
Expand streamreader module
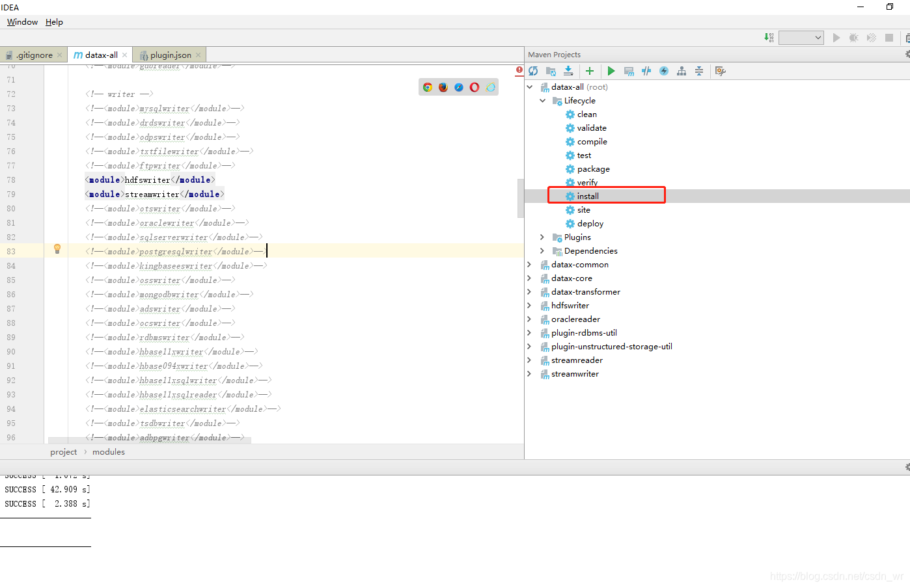click(x=529, y=360)
